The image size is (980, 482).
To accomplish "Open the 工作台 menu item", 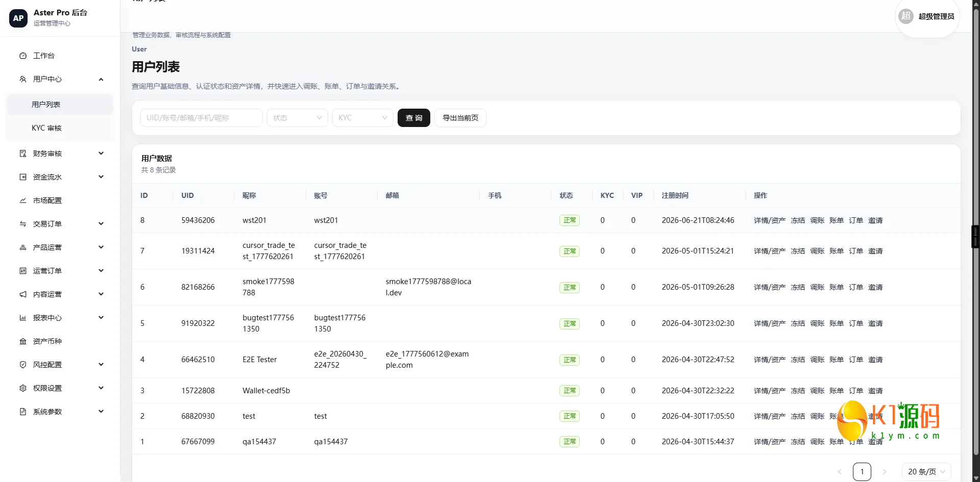I will click(60, 56).
